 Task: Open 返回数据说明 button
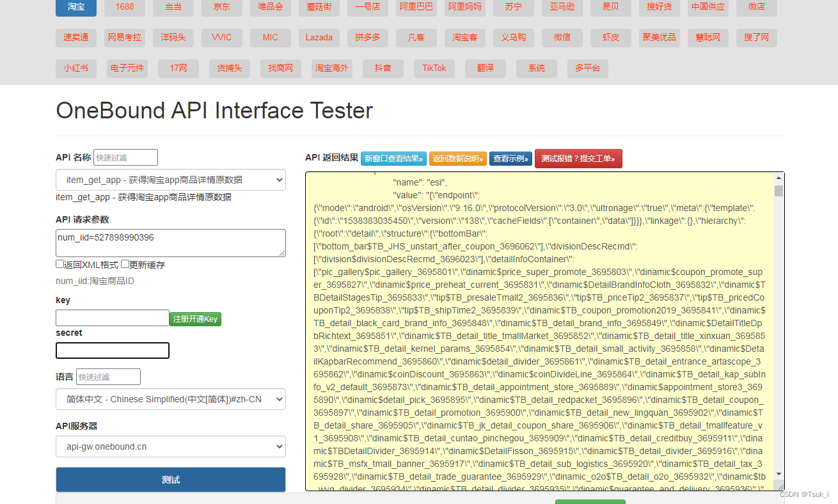tap(458, 159)
